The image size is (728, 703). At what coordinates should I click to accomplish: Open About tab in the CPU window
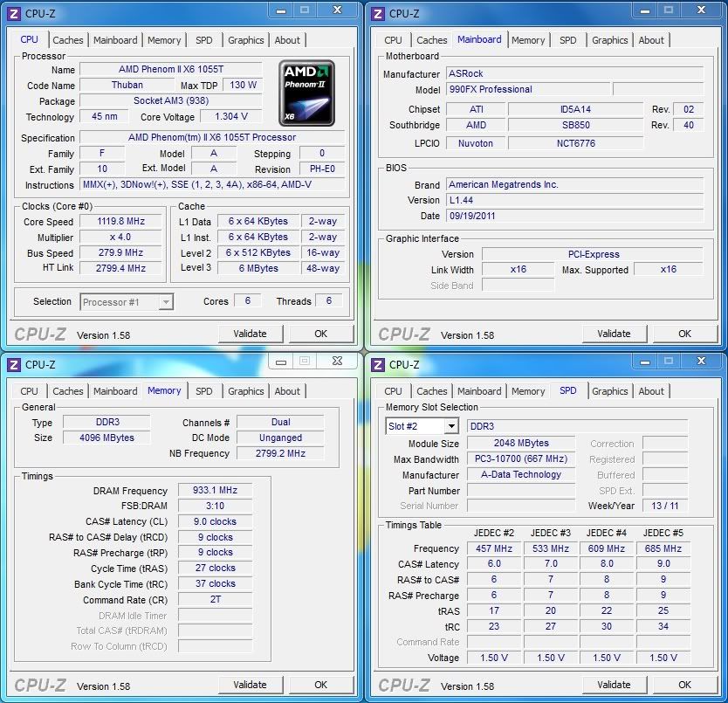287,40
